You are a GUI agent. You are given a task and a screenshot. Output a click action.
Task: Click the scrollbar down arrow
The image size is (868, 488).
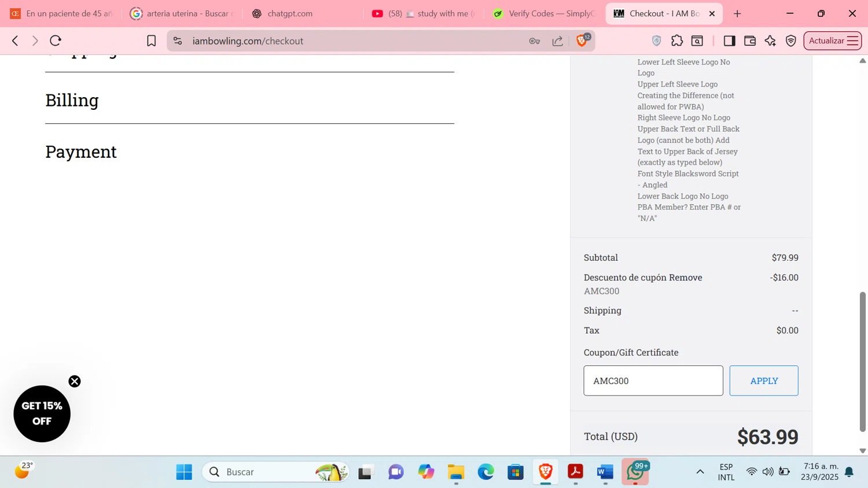tap(863, 450)
